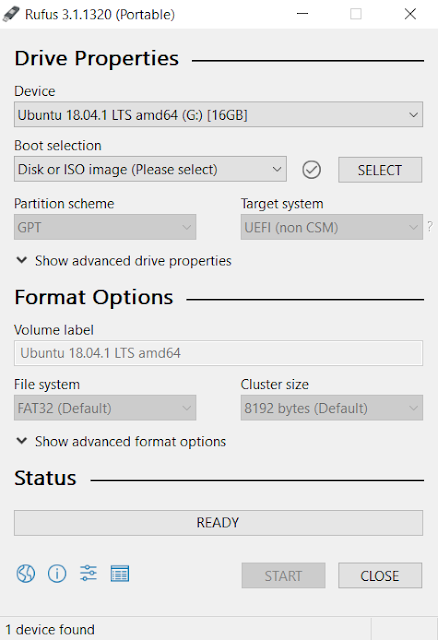This screenshot has width=438, height=640.
Task: Expand Show advanced drive properties
Action: coord(124,261)
